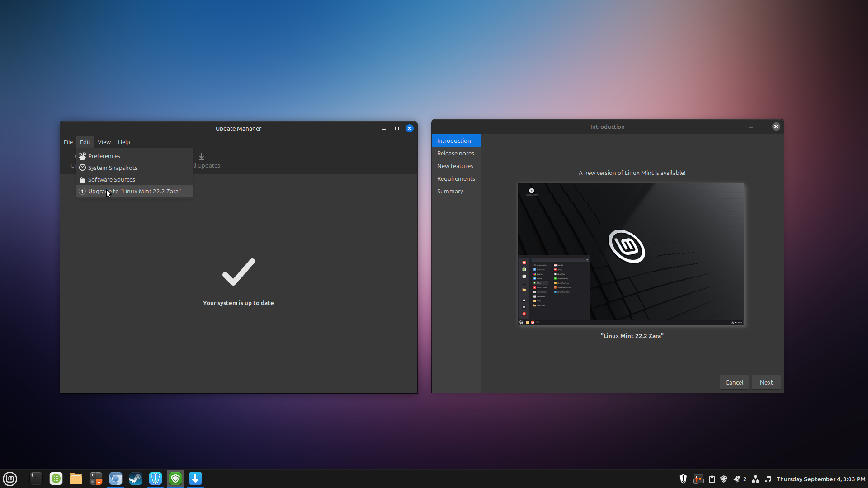The height and width of the screenshot is (488, 868).
Task: Choose Preferences from the Edit menu
Action: [x=134, y=156]
